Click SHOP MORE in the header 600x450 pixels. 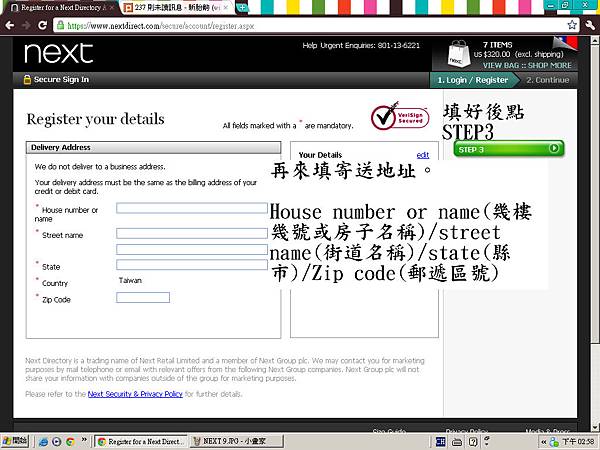[x=549, y=65]
